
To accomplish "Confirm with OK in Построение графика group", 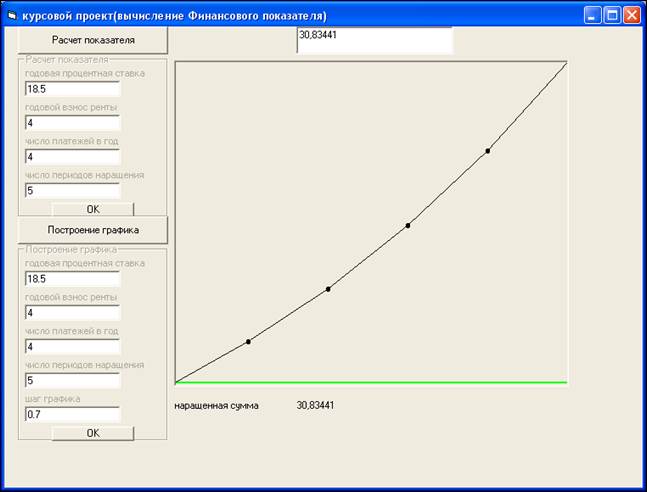I will tap(93, 433).
